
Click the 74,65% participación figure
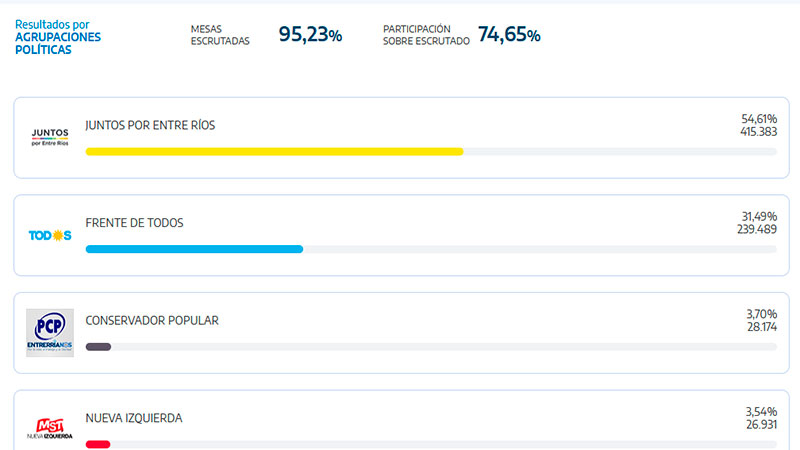(x=509, y=35)
